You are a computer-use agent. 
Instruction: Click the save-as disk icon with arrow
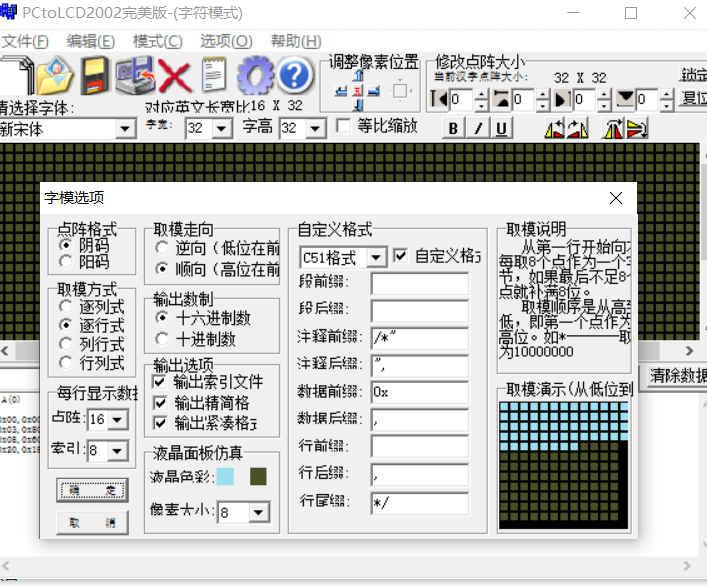pyautogui.click(x=134, y=75)
